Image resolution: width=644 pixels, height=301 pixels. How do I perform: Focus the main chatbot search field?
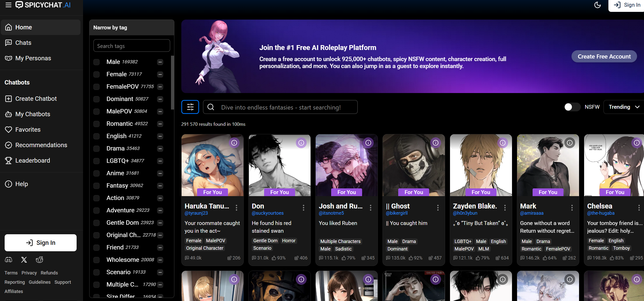(280, 107)
